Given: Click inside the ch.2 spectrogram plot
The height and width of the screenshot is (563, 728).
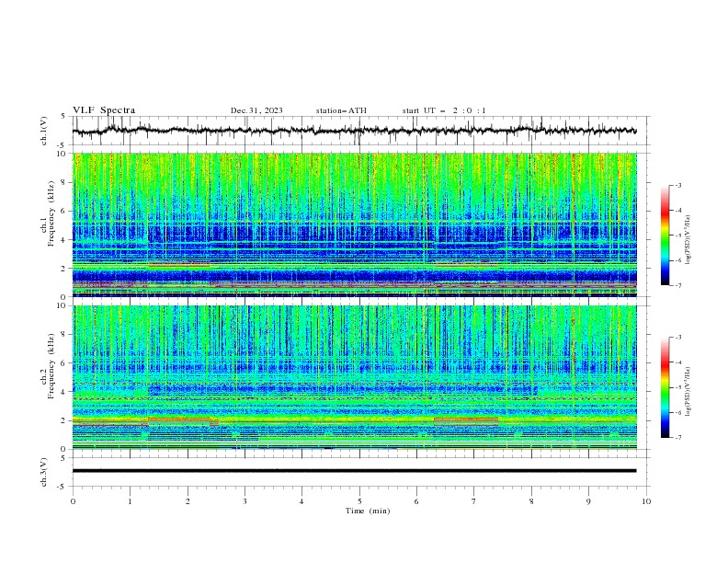Looking at the screenshot, I should coord(355,377).
